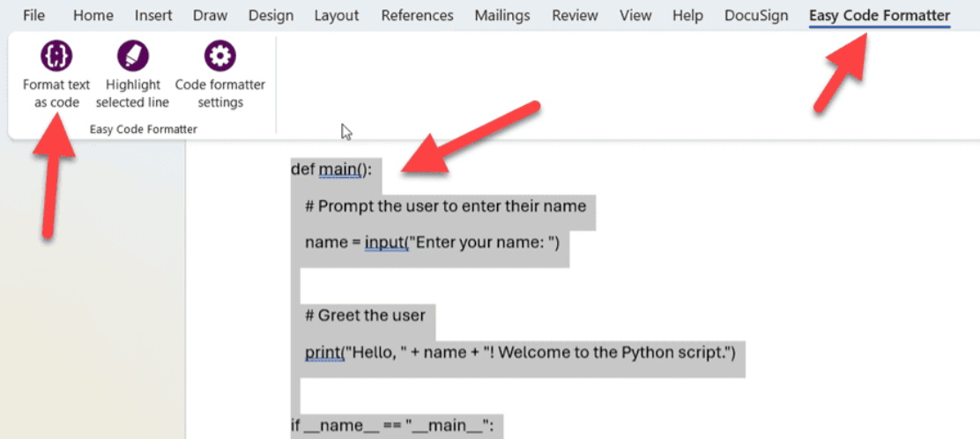This screenshot has height=439, width=980.
Task: Select the View ribbon tab
Action: click(635, 16)
